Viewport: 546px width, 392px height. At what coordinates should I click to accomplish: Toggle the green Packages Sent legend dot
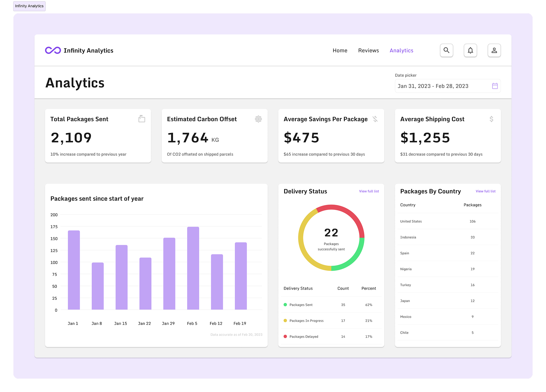285,304
